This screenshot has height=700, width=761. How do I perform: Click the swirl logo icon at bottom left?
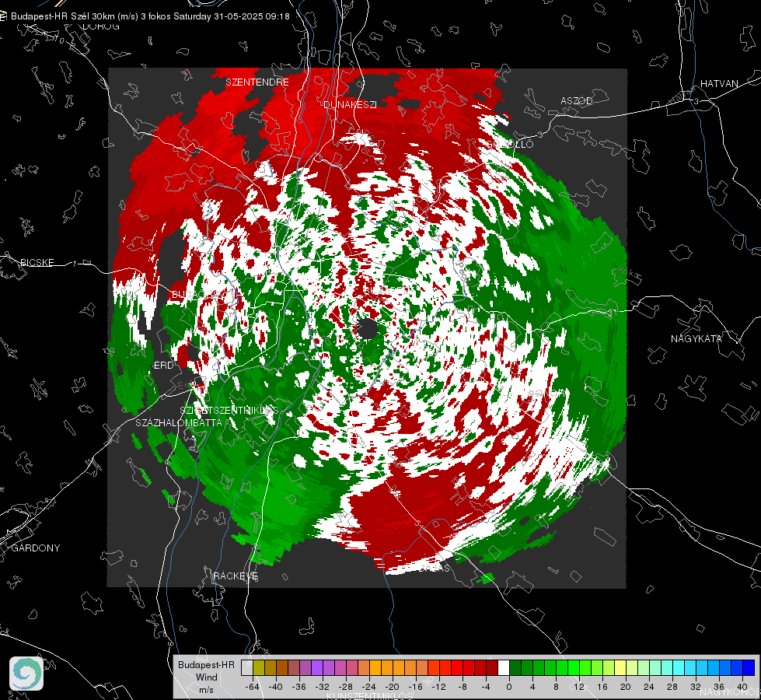click(26, 674)
